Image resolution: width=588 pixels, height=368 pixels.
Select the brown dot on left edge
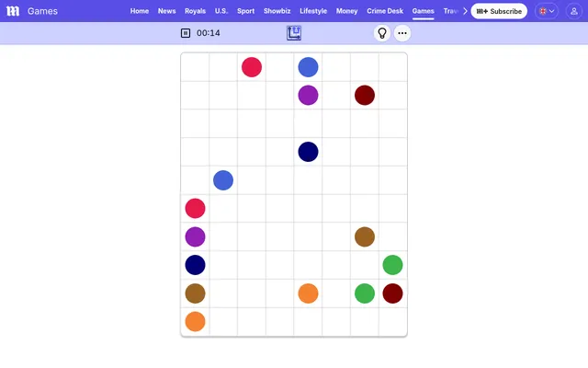(195, 293)
